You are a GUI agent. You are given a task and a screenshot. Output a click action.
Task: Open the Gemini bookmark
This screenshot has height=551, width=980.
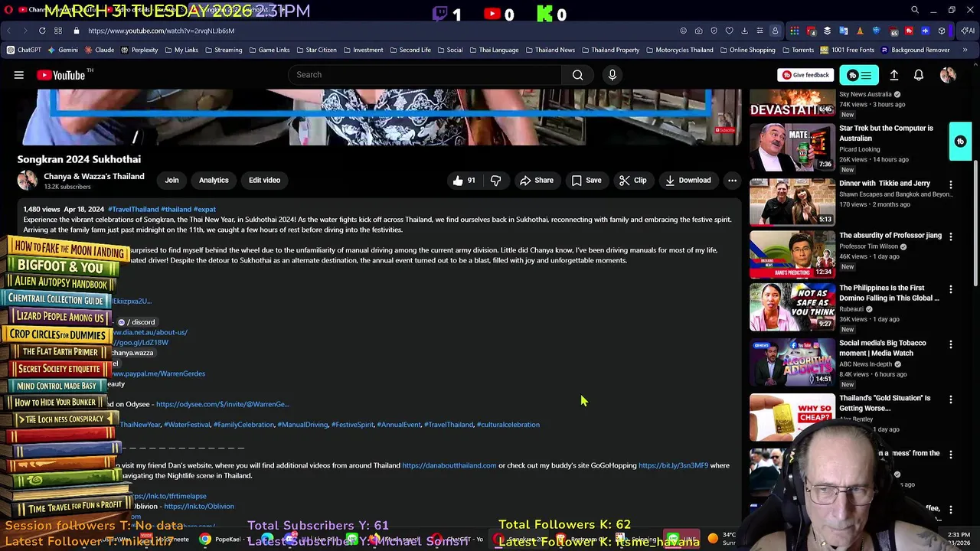[x=63, y=50]
